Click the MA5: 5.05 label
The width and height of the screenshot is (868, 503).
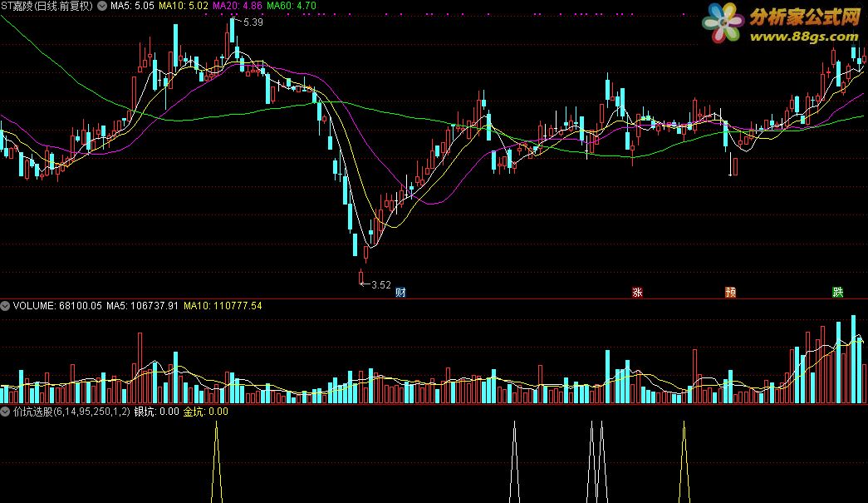[132, 6]
